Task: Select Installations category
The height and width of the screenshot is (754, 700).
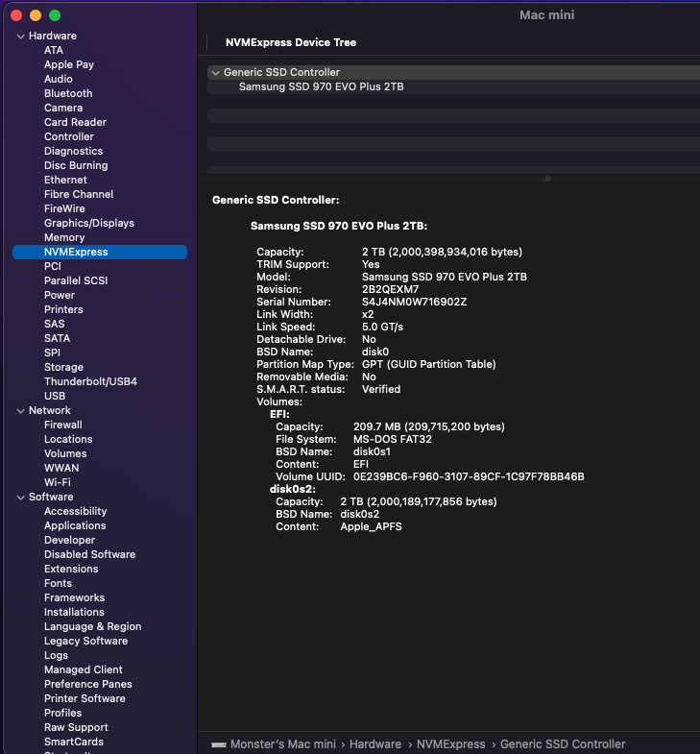Action: click(x=74, y=613)
